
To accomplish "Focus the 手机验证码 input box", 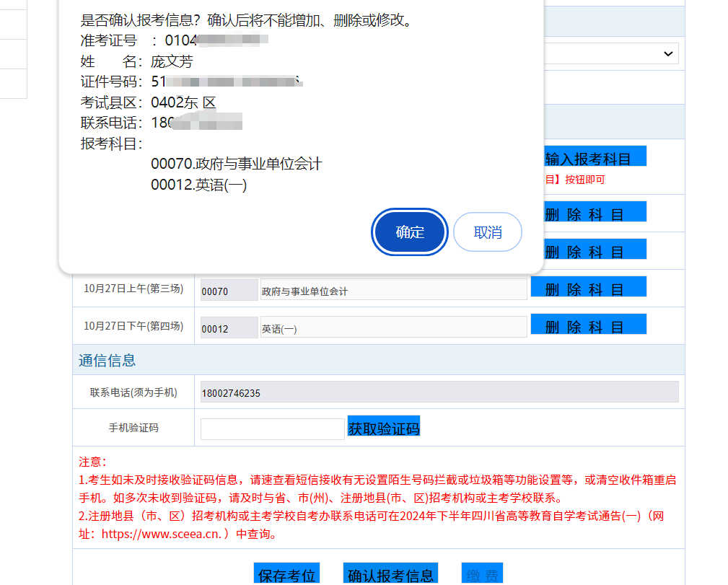I will pos(272,428).
